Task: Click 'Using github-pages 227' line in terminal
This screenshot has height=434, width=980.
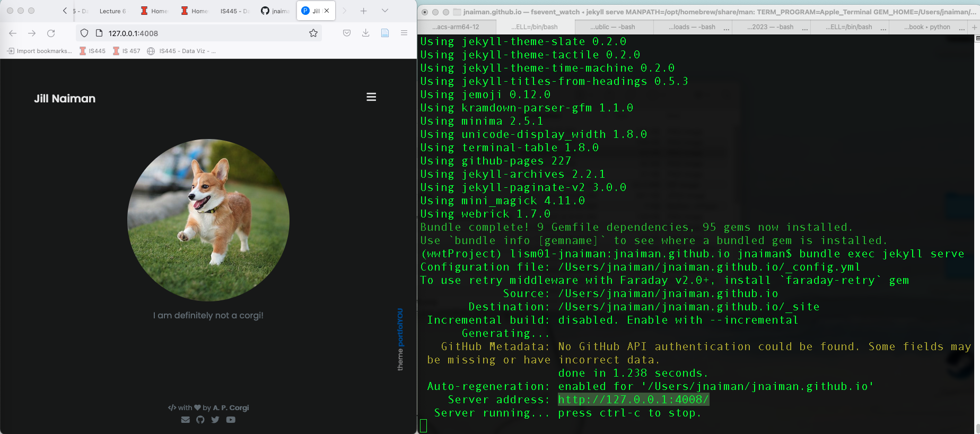Action: point(496,161)
